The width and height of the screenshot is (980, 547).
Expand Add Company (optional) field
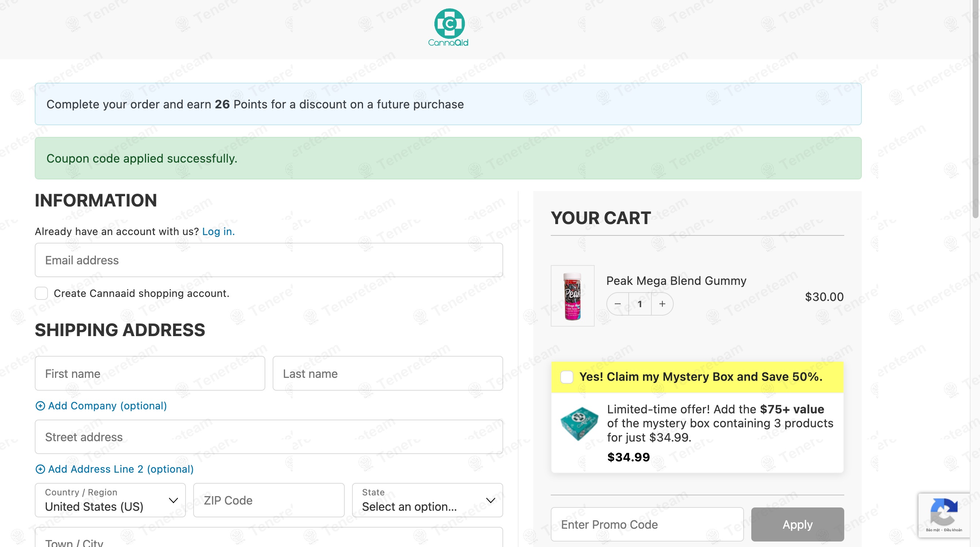(x=107, y=406)
